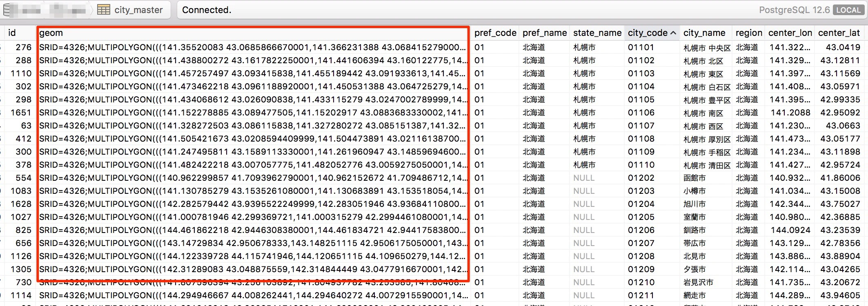Click the center_lon column header
Viewport: 868px width, 306px height.
790,33
